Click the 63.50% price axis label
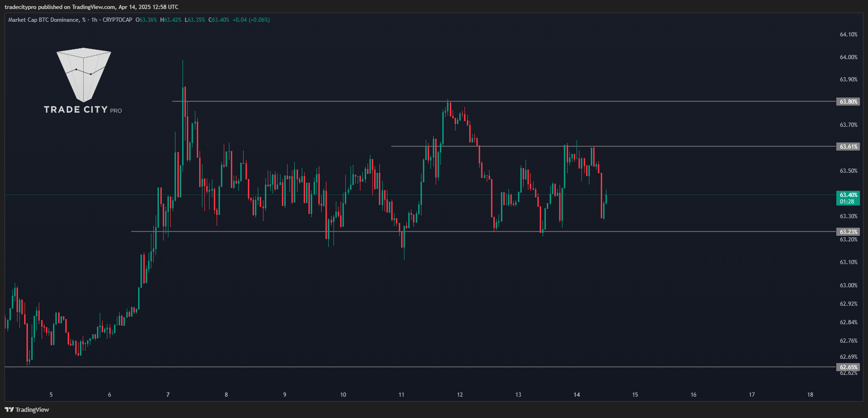Image resolution: width=868 pixels, height=418 pixels. tap(849, 171)
